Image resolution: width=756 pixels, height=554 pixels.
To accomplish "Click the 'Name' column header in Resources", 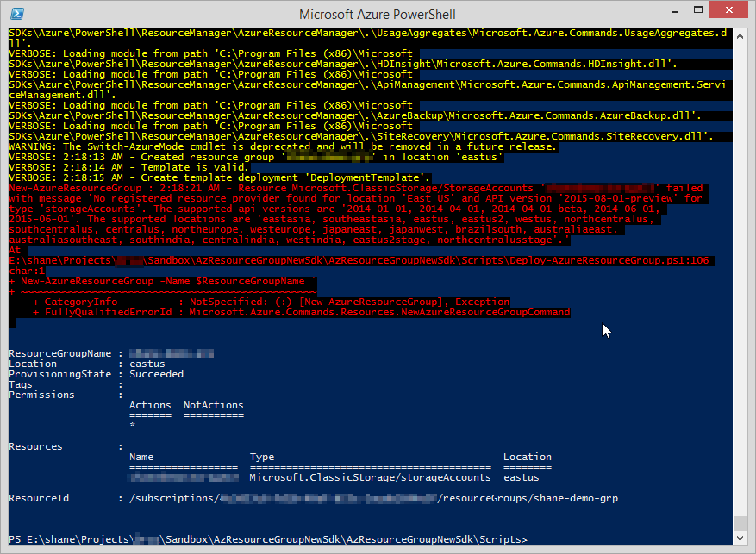I will point(141,457).
